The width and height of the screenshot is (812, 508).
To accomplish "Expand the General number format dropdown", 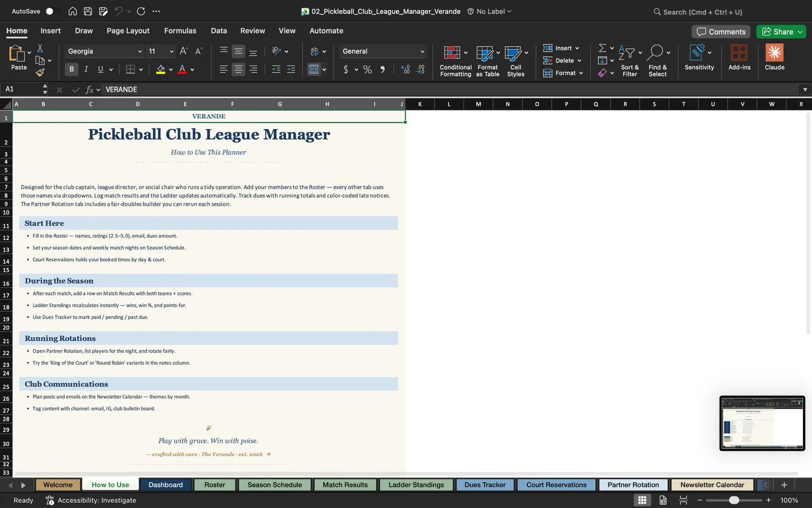I will pyautogui.click(x=422, y=51).
